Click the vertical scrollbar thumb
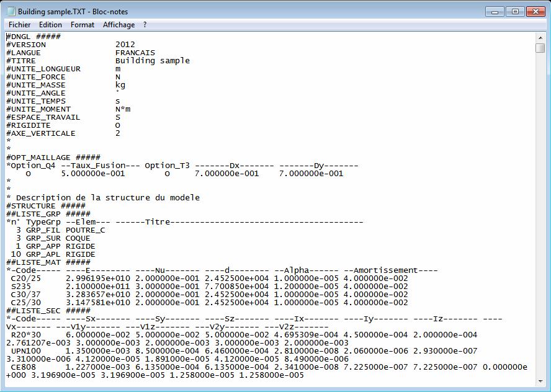The width and height of the screenshot is (551, 392). pyautogui.click(x=540, y=48)
